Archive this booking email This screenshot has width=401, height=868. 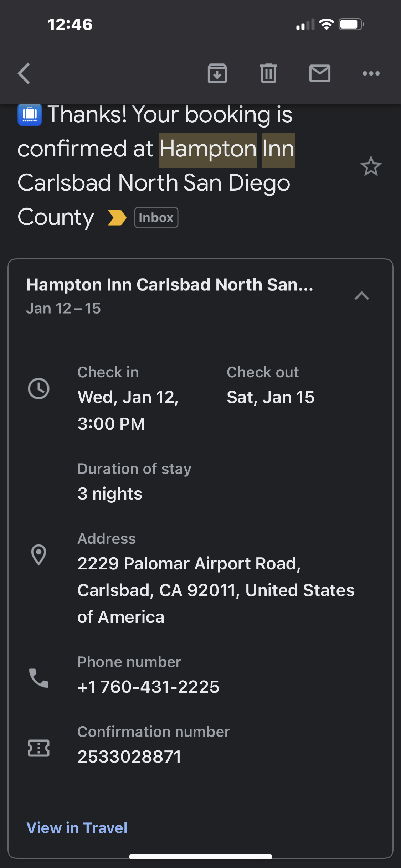[x=217, y=74]
